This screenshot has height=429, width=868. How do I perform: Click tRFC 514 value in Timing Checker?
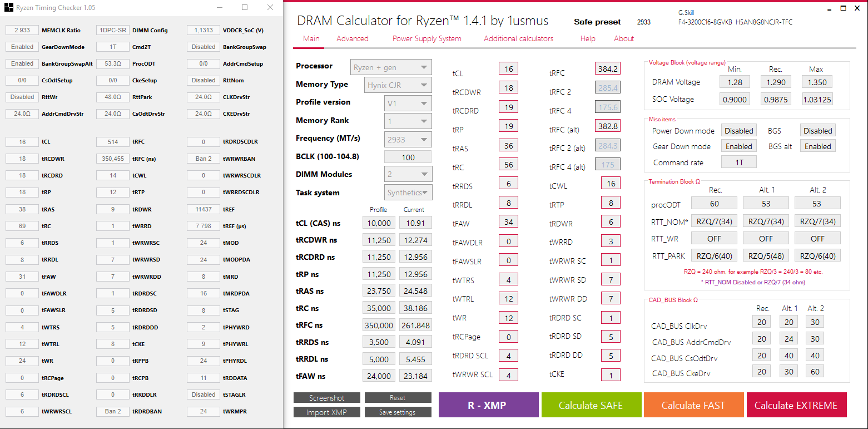coord(113,142)
